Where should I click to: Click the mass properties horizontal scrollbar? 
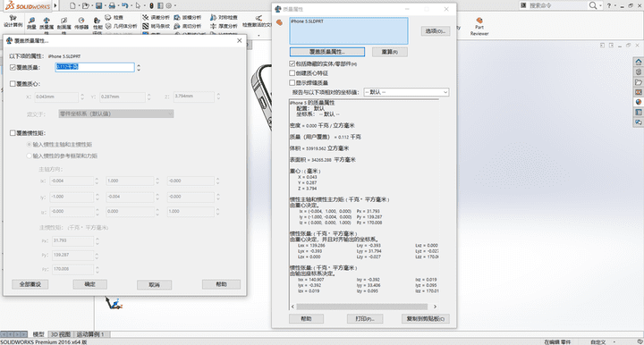pyautogui.click(x=362, y=307)
